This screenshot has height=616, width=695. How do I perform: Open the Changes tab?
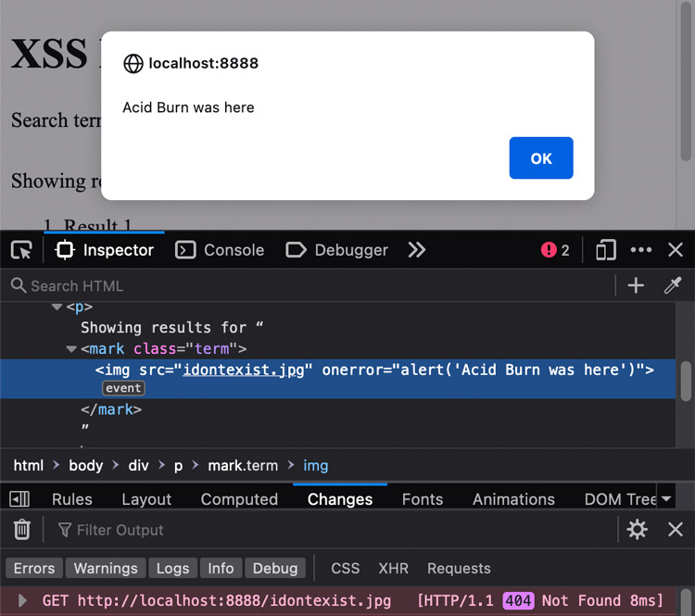[x=340, y=499]
